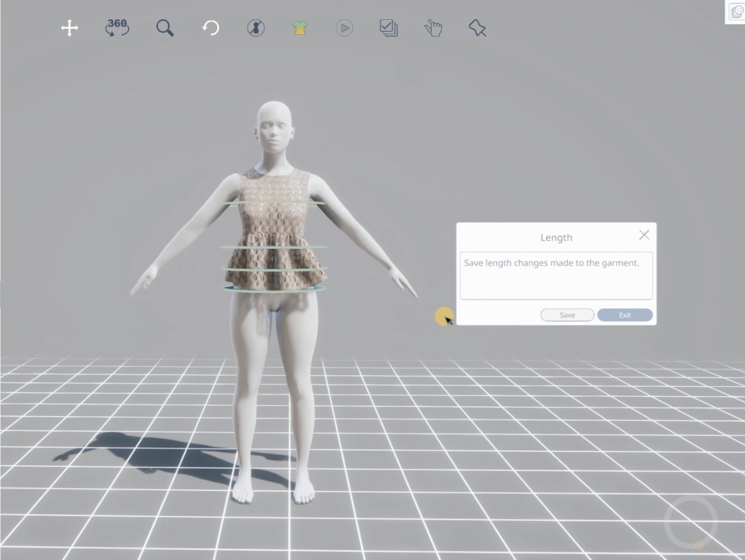Choose the pin tool icon

point(477,28)
